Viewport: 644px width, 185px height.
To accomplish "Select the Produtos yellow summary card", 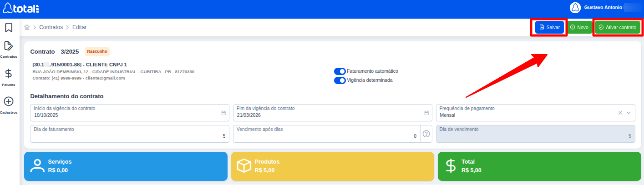I will coord(332,166).
